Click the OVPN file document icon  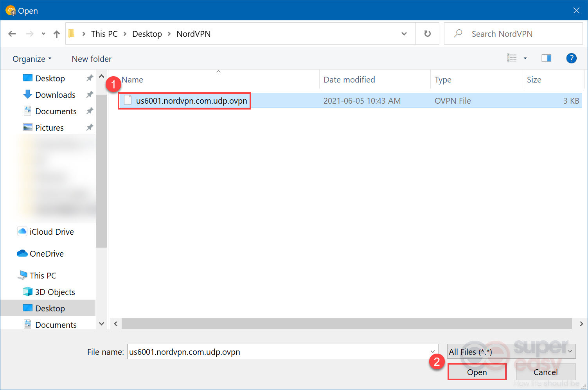click(128, 100)
